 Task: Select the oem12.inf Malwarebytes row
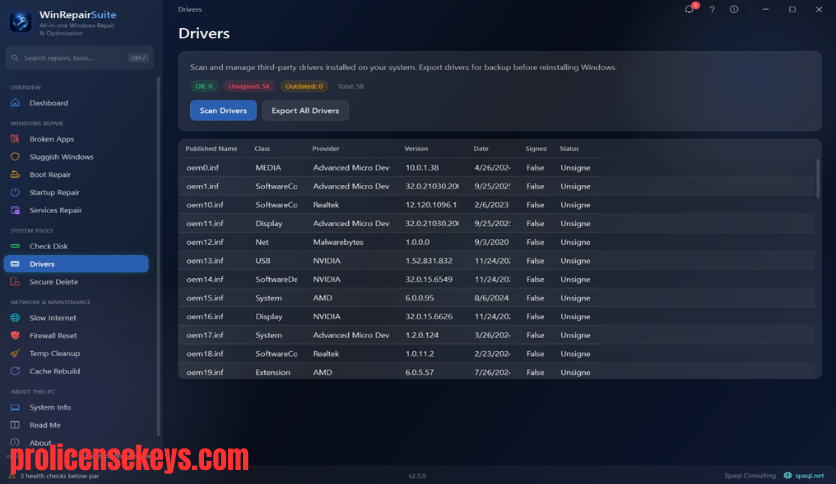pos(496,242)
